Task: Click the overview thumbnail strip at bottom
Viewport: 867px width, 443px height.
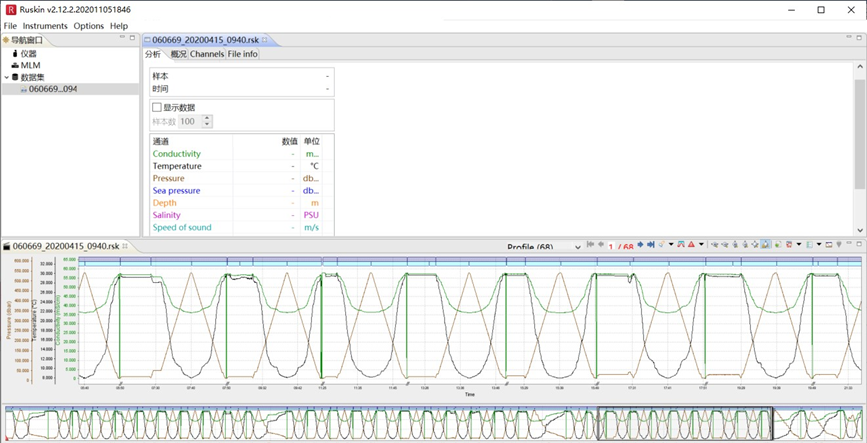Action: [x=433, y=423]
